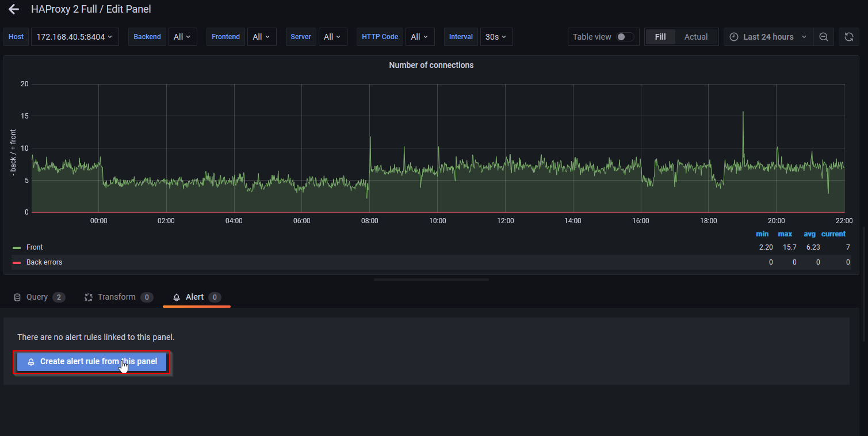This screenshot has width=868, height=436.
Task: Open the HTTP Code All dropdown
Action: [x=420, y=37]
